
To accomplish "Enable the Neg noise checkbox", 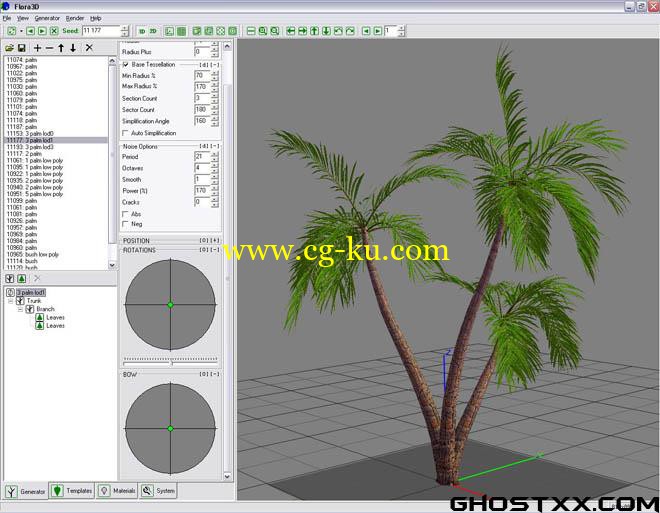I will (x=125, y=224).
